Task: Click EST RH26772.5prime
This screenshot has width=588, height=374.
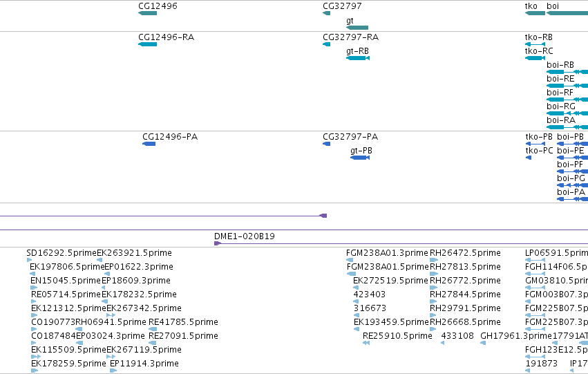Action: pyautogui.click(x=465, y=281)
